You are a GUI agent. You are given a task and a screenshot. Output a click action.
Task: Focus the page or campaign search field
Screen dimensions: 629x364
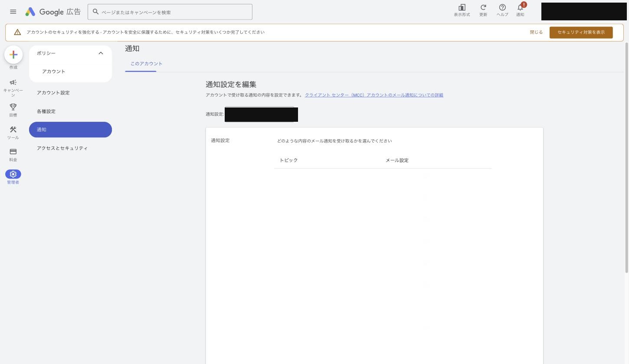[170, 12]
